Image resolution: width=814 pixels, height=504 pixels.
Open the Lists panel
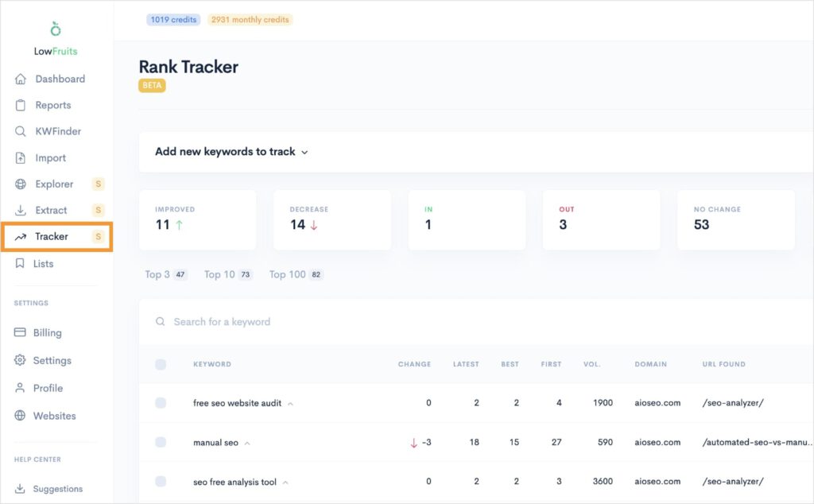(x=43, y=264)
